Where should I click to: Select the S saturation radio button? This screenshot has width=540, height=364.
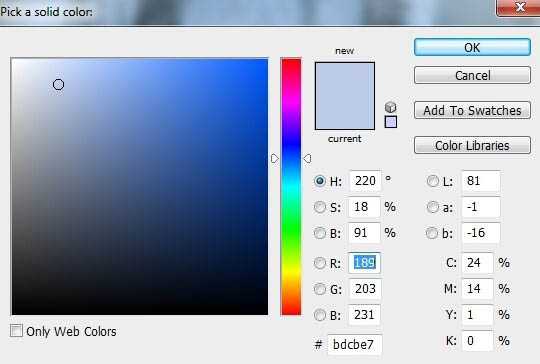(320, 207)
